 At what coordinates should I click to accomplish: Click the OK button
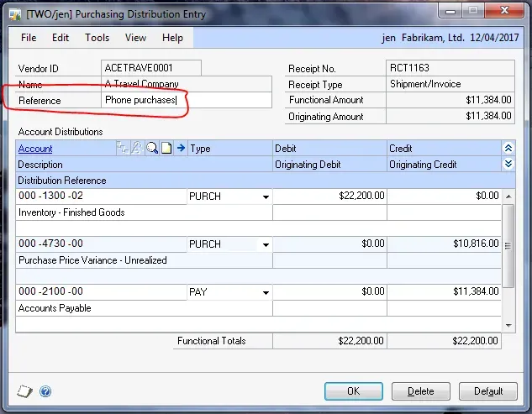click(x=354, y=391)
